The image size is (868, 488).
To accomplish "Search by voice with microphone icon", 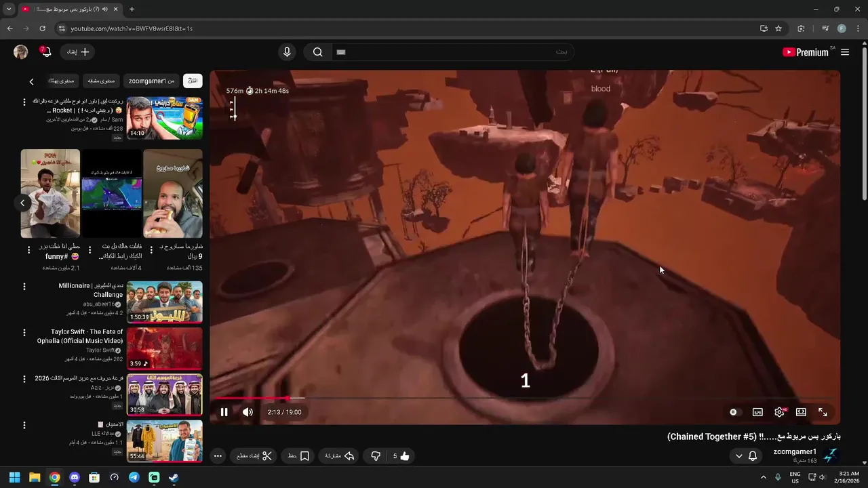I will point(287,52).
